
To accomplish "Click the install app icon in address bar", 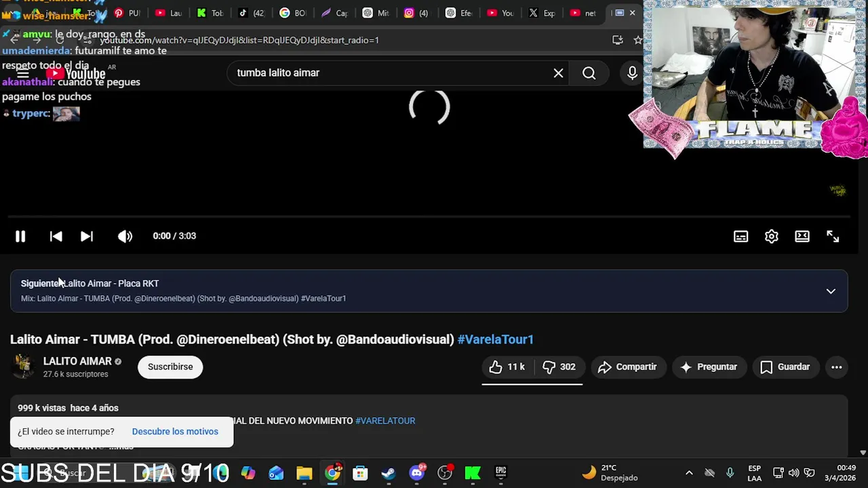I will 618,40.
